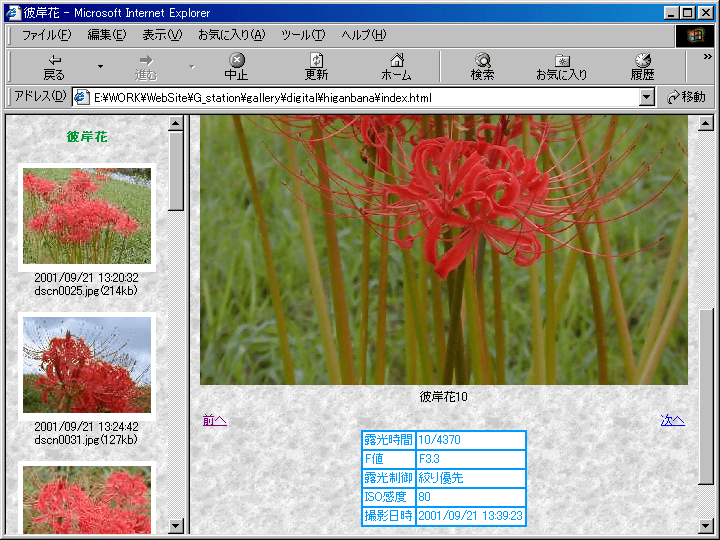Image resolution: width=720 pixels, height=540 pixels.
Task: Click the left frame scroll down arrow
Action: coord(176,526)
